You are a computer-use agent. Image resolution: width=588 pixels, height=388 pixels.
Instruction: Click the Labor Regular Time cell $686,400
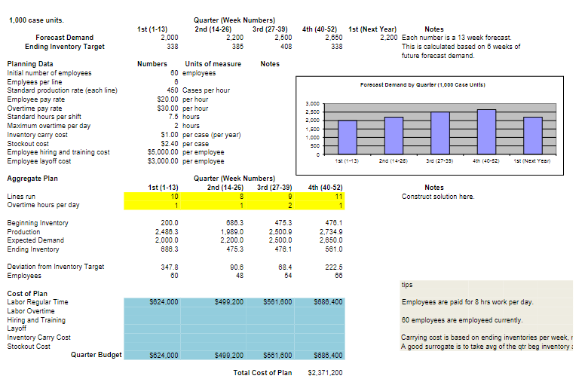pyautogui.click(x=320, y=302)
